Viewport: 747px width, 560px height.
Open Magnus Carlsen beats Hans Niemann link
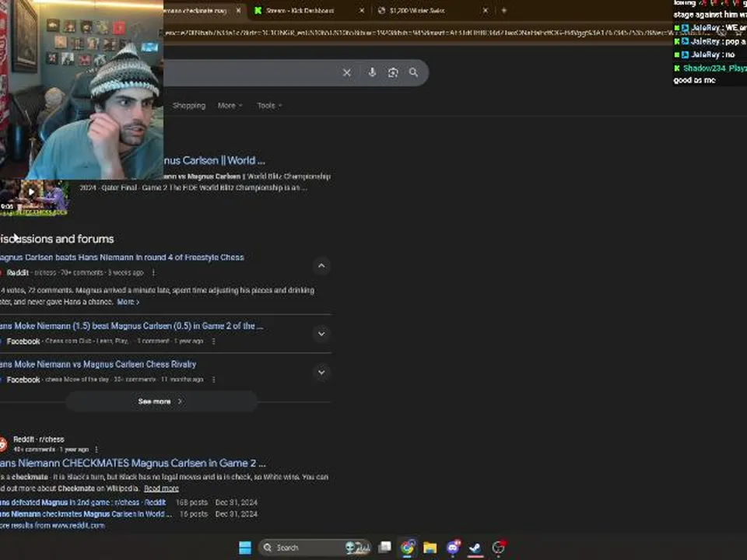point(122,257)
